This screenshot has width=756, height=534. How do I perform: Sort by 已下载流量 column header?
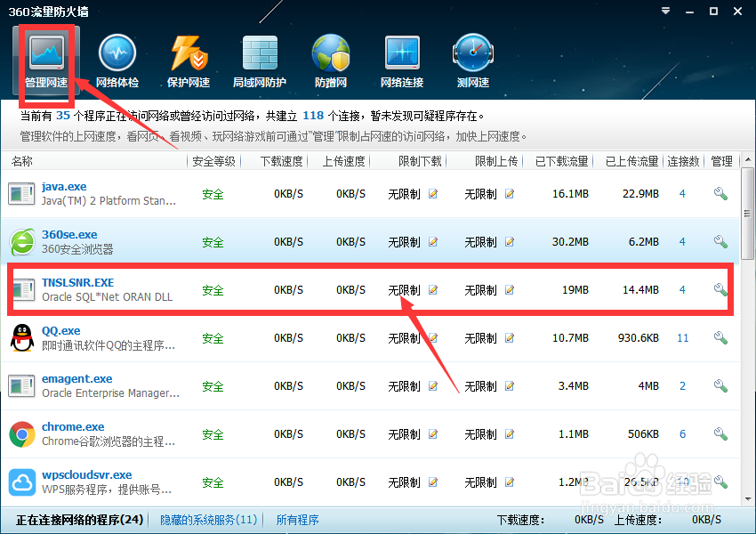(562, 161)
